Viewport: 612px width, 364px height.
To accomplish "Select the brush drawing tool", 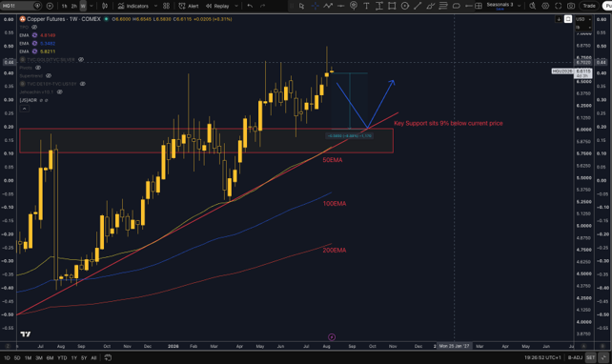I will (x=431, y=6).
